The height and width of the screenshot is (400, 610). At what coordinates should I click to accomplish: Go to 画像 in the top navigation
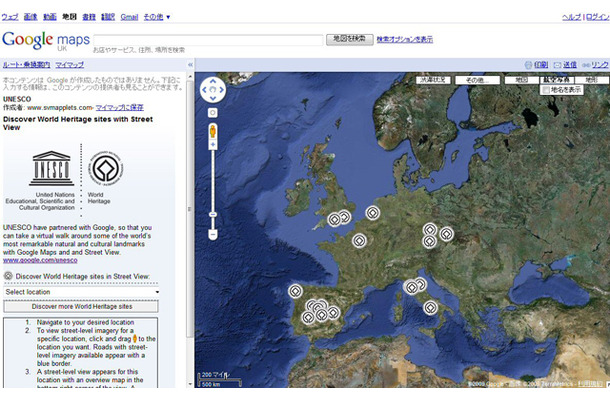30,17
